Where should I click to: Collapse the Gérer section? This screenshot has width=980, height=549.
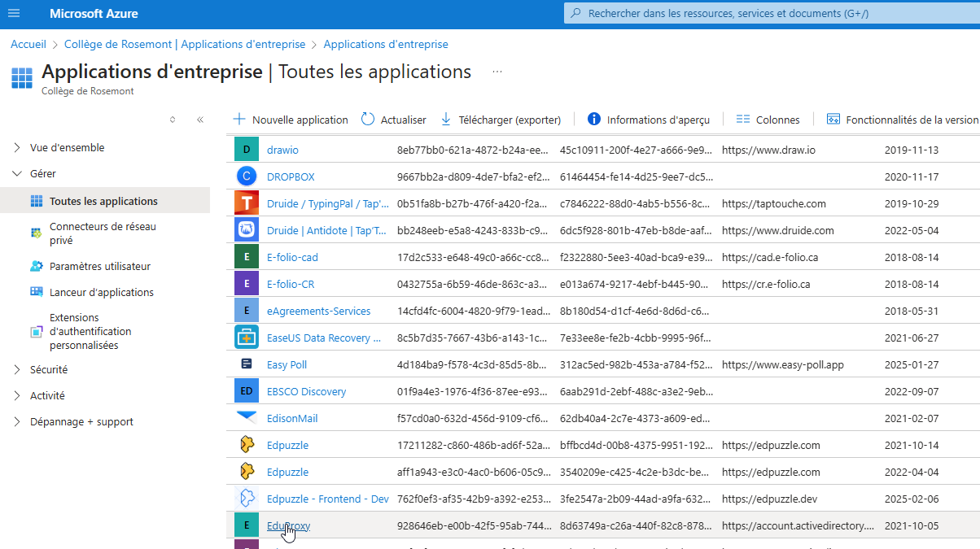point(18,174)
